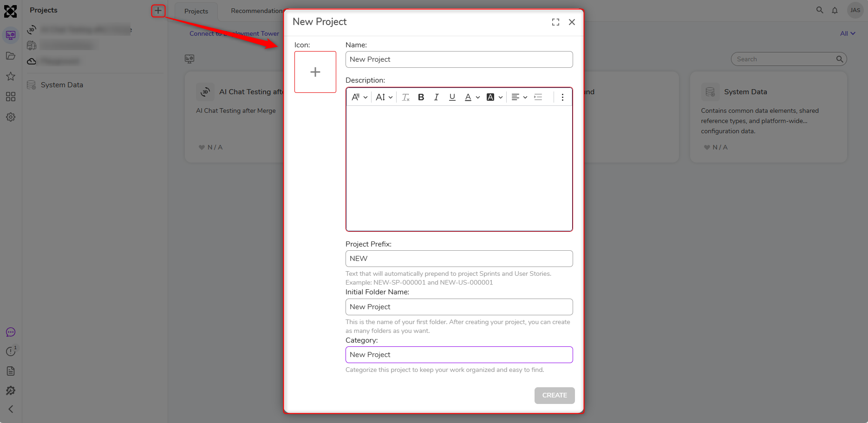This screenshot has width=868, height=423.
Task: Click the heart icon on System Data card
Action: pyautogui.click(x=707, y=147)
